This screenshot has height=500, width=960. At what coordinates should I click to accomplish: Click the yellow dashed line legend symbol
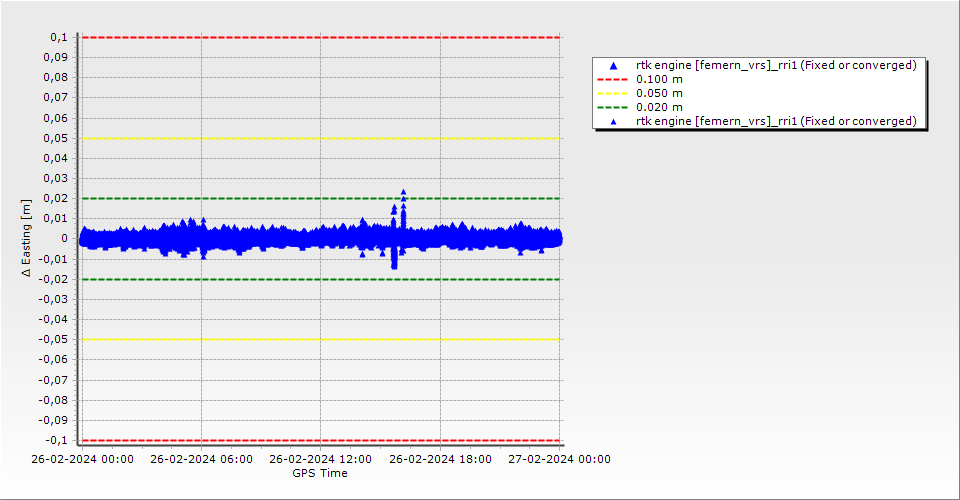(614, 93)
